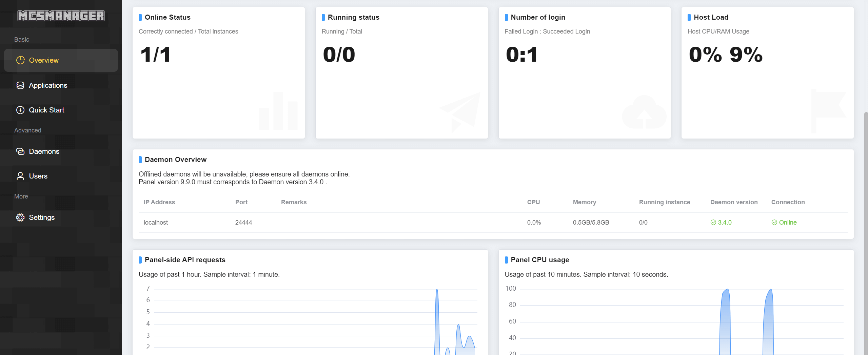Click the Online connection status text
868x355 pixels.
[788, 222]
